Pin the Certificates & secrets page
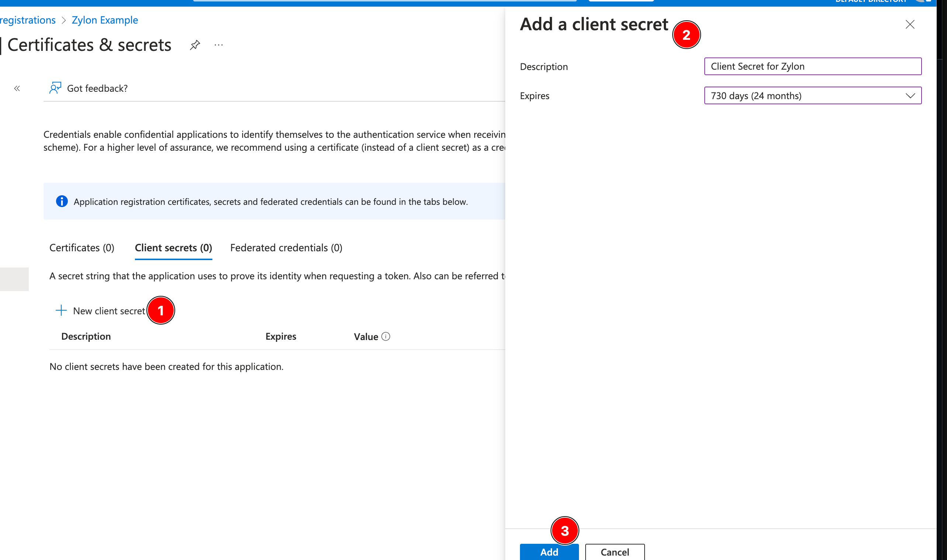Viewport: 947px width, 560px height. 195,45
